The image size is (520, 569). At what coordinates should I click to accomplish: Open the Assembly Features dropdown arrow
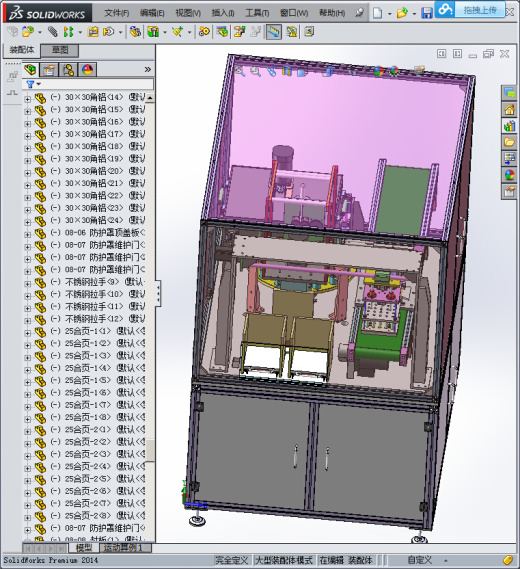[x=165, y=32]
